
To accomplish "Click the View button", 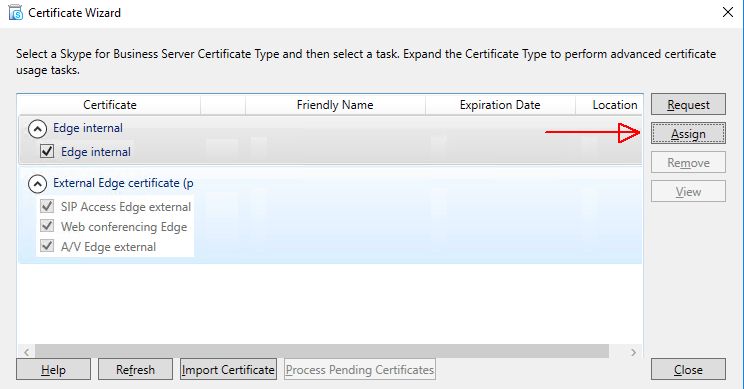I will [x=688, y=191].
